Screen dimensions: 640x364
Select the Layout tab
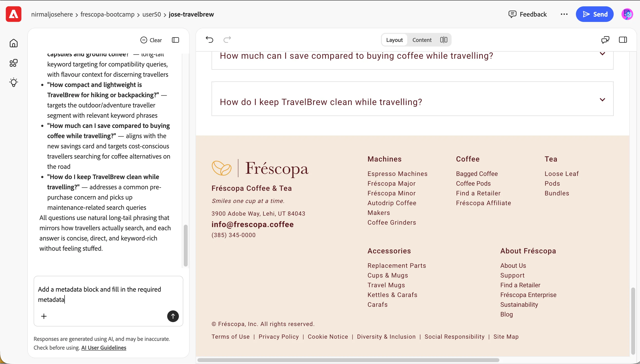pos(394,40)
